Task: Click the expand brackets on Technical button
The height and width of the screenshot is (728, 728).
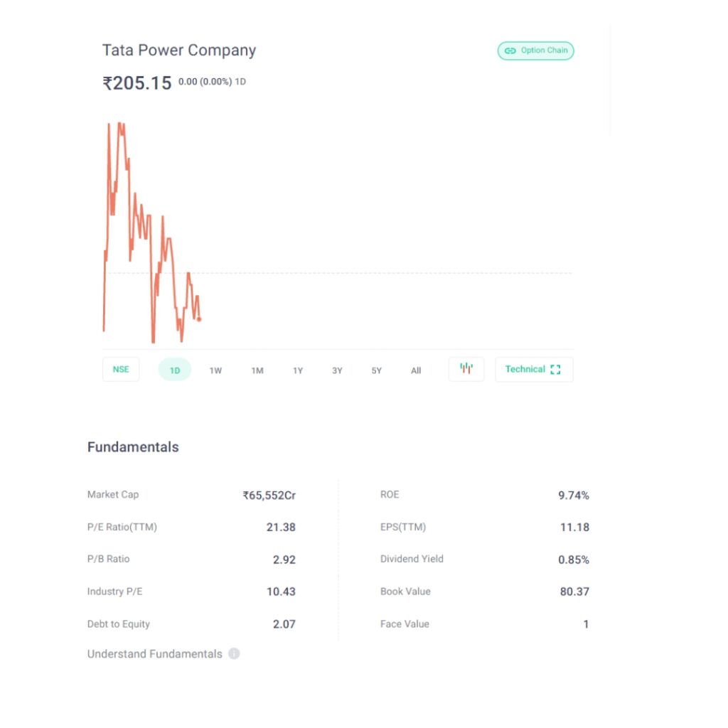Action: (556, 369)
